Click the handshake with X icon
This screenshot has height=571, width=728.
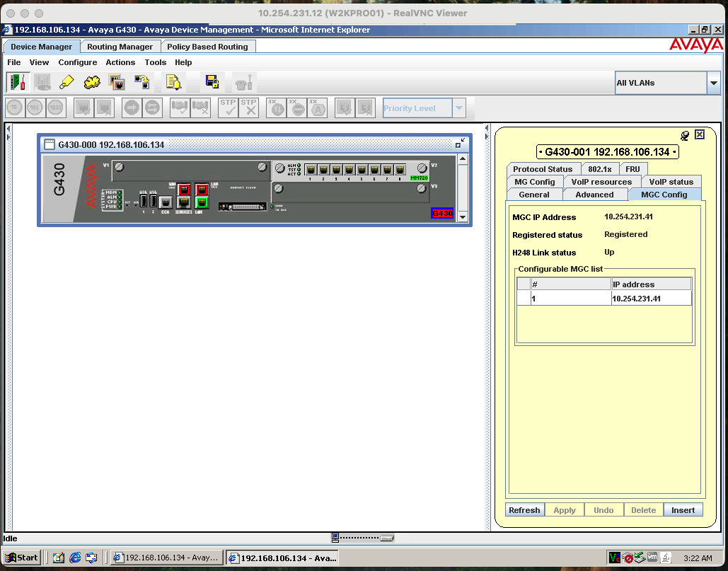click(x=200, y=108)
